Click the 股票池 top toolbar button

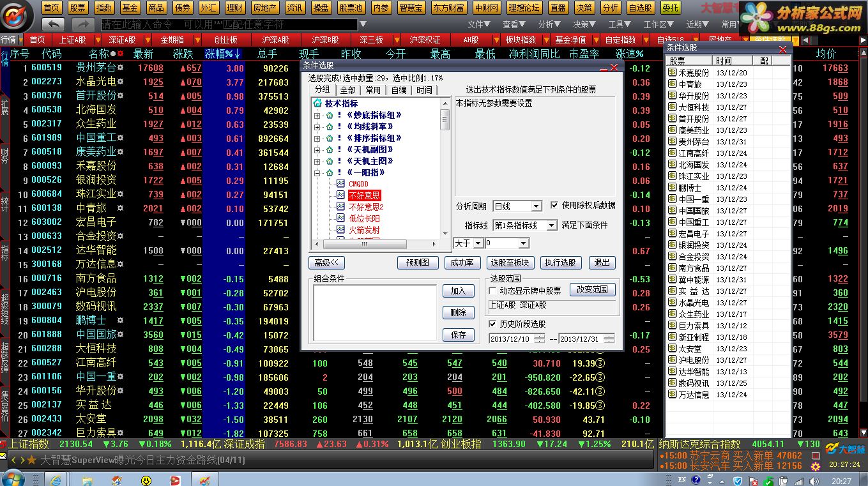(351, 8)
